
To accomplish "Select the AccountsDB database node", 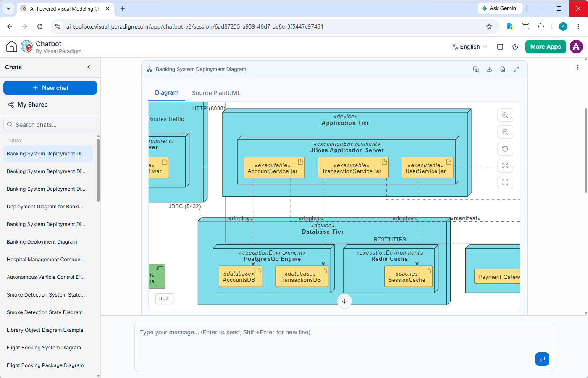I will [241, 277].
